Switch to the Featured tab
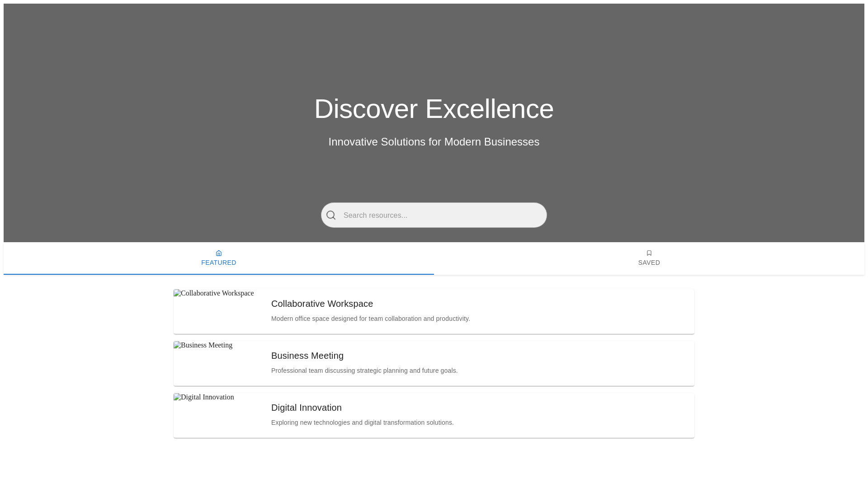This screenshot has width=868, height=488. 219,258
